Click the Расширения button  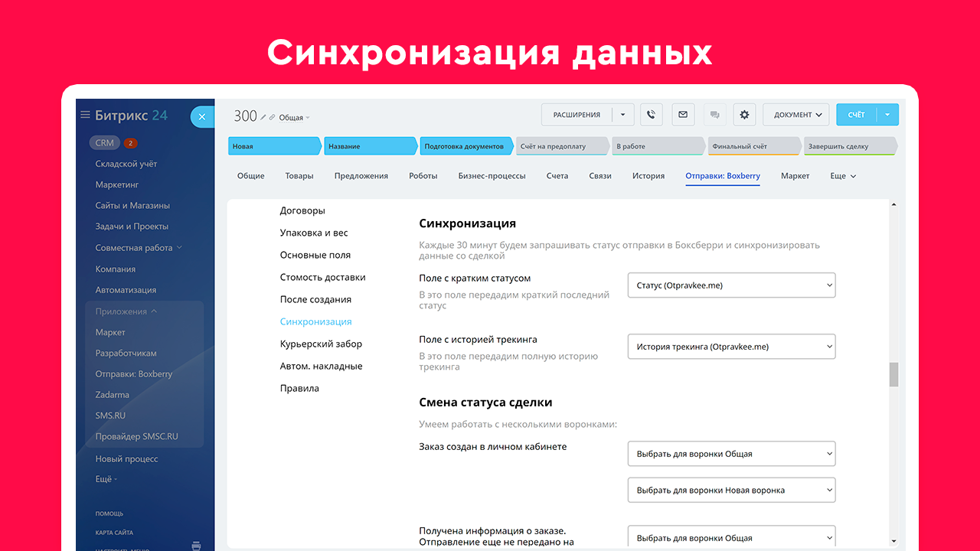coord(577,115)
